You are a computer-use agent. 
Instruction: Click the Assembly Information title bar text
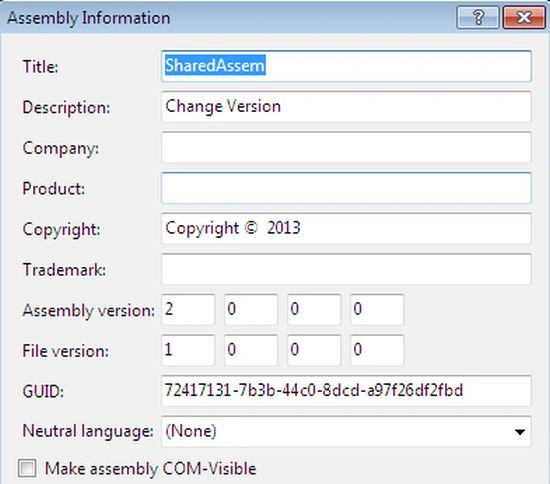click(x=89, y=18)
